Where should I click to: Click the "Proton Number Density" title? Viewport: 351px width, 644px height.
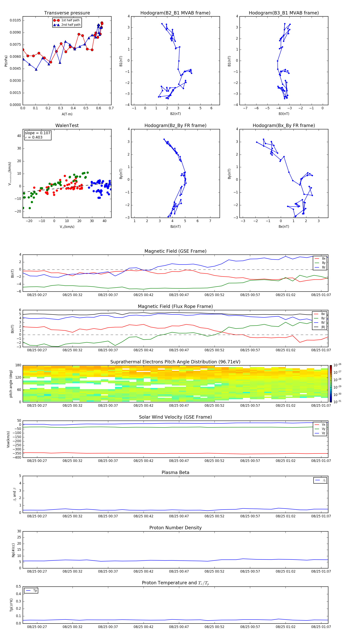pos(175,528)
